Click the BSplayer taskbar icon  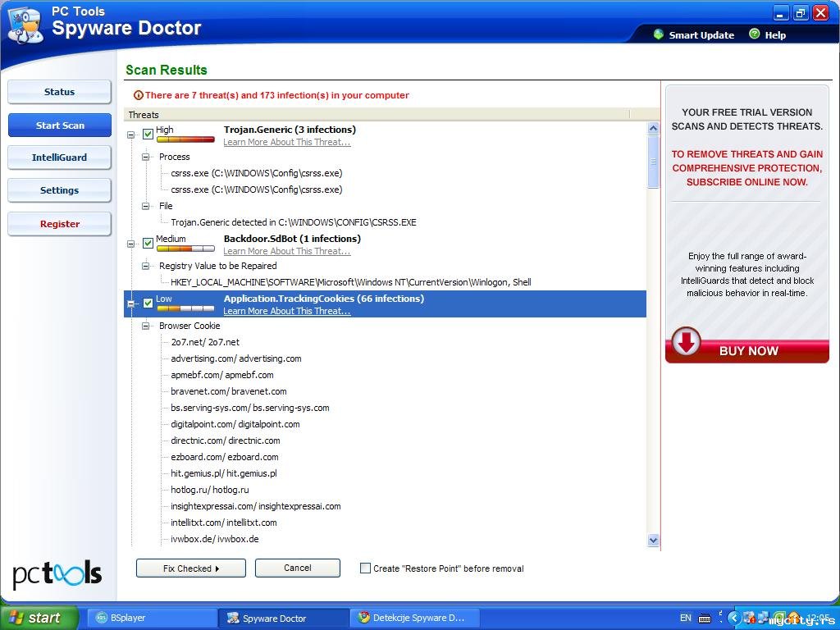click(x=101, y=618)
